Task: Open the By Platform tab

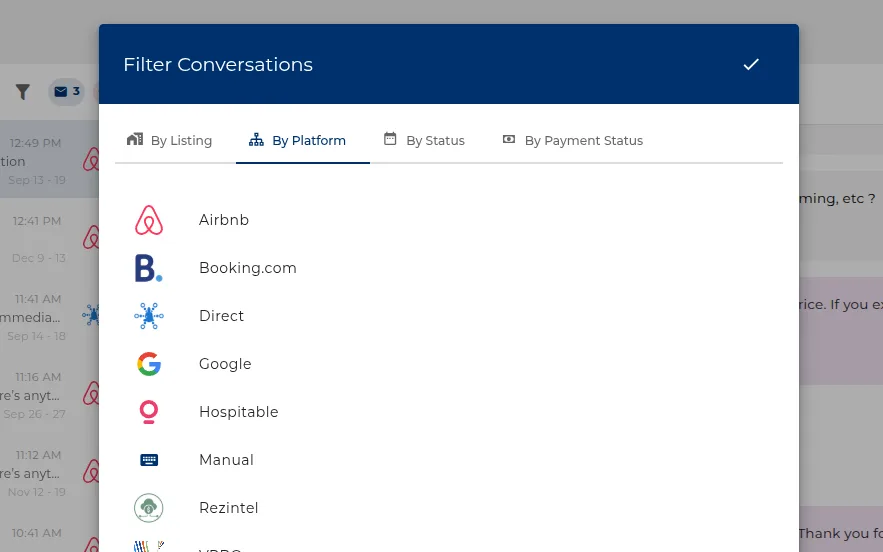Action: click(303, 140)
